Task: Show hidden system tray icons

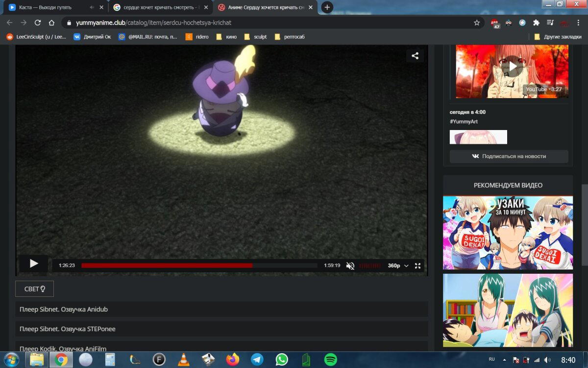Action: [506, 360]
